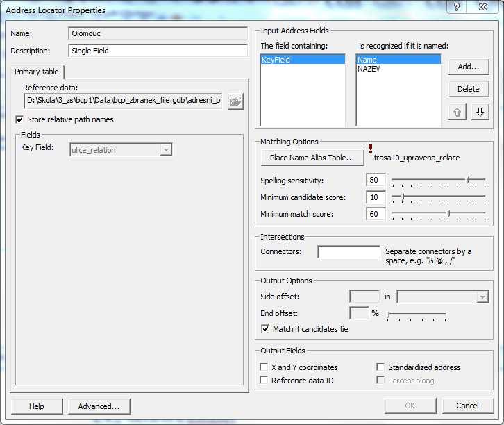Click the Side offset value field
504x425 pixels.
click(x=364, y=297)
